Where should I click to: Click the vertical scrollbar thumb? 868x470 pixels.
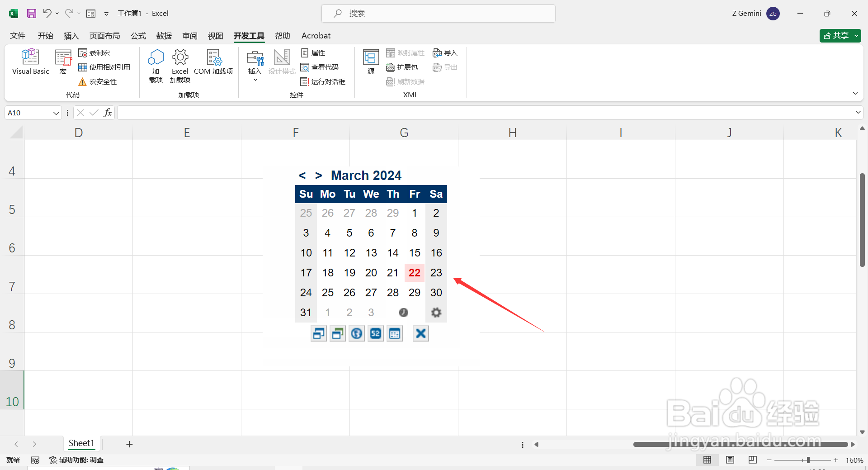coord(862,220)
